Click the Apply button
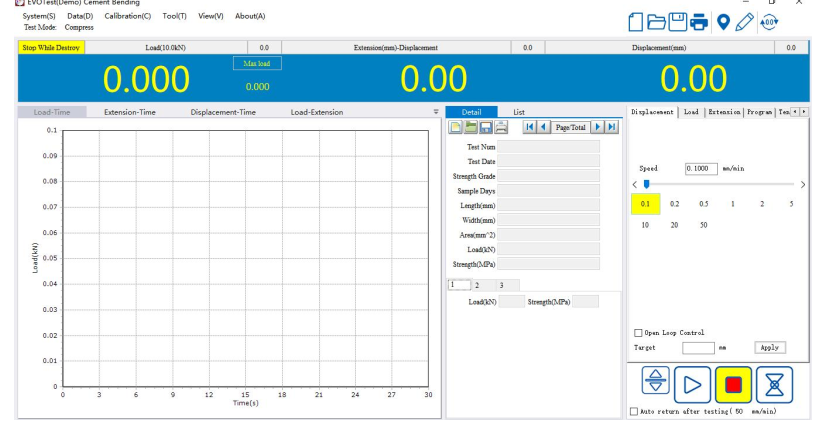Image resolution: width=832 pixels, height=436 pixels. coord(769,347)
